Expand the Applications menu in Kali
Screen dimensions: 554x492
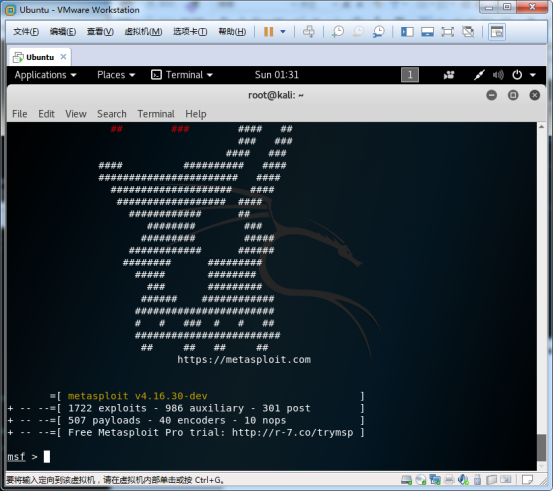45,75
